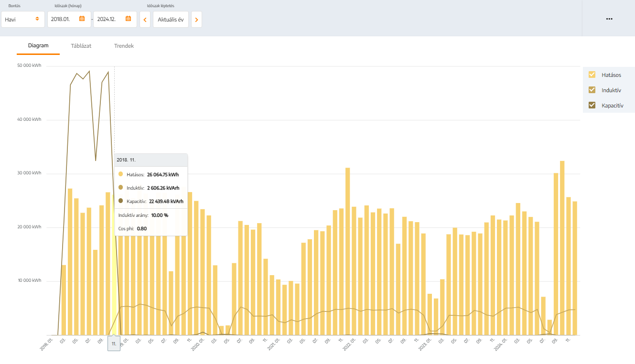
Task: Open the end date calendar picker icon
Action: (128, 19)
